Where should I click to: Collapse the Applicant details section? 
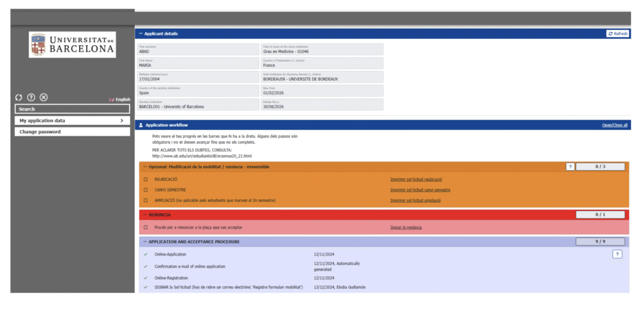[141, 33]
